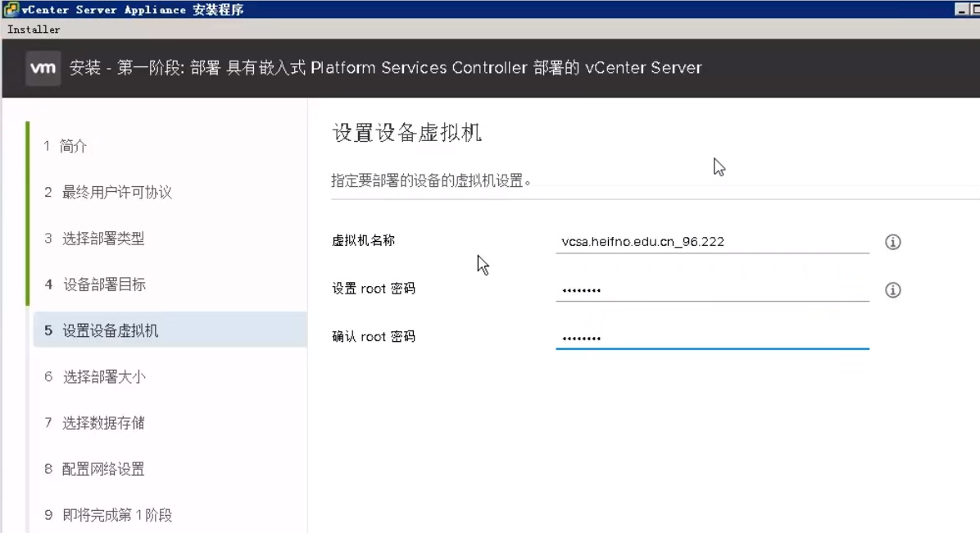This screenshot has height=533, width=980.
Task: Click the 设置设备虚拟机 page heading
Action: point(407,133)
